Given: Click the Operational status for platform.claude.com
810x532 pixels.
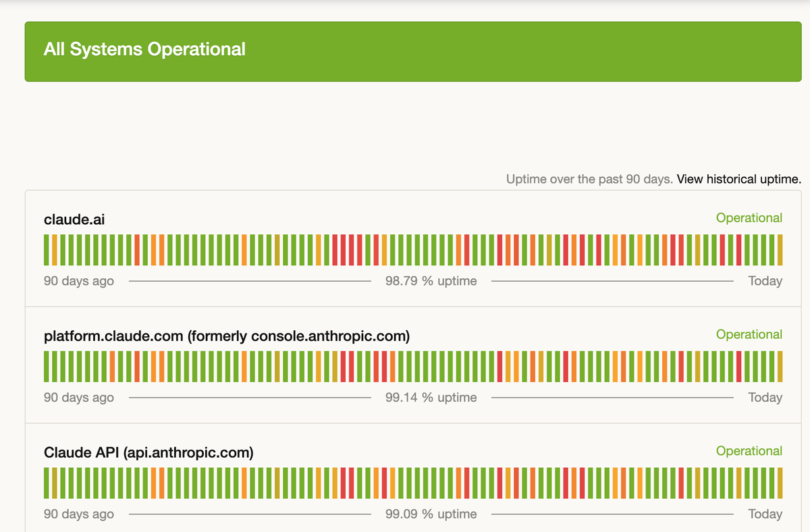Looking at the screenshot, I should tap(749, 335).
